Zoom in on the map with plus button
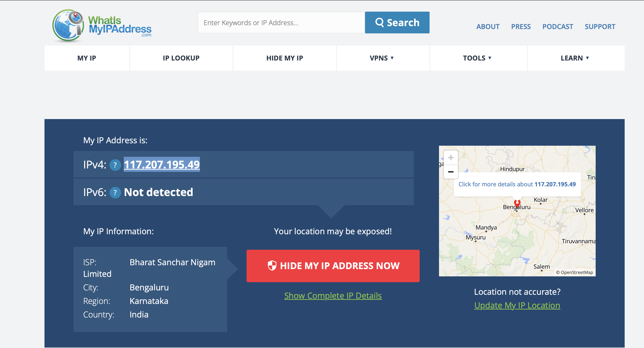 pos(451,158)
